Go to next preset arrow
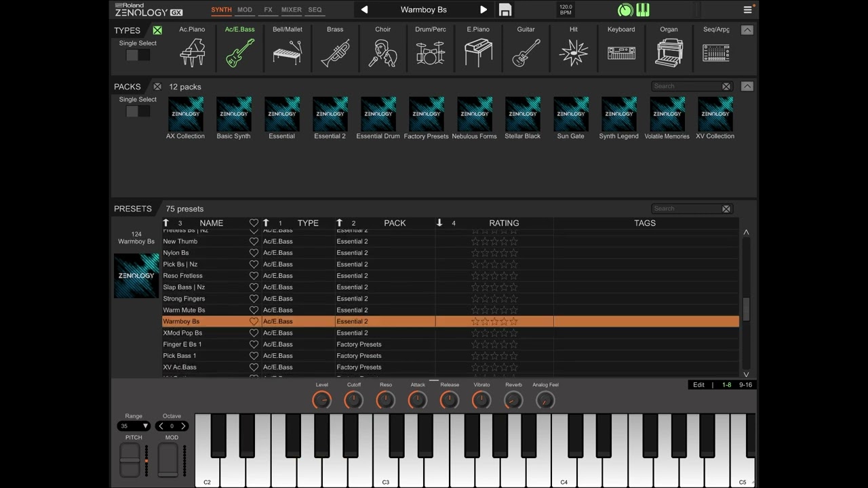This screenshot has height=488, width=868. 484,9
